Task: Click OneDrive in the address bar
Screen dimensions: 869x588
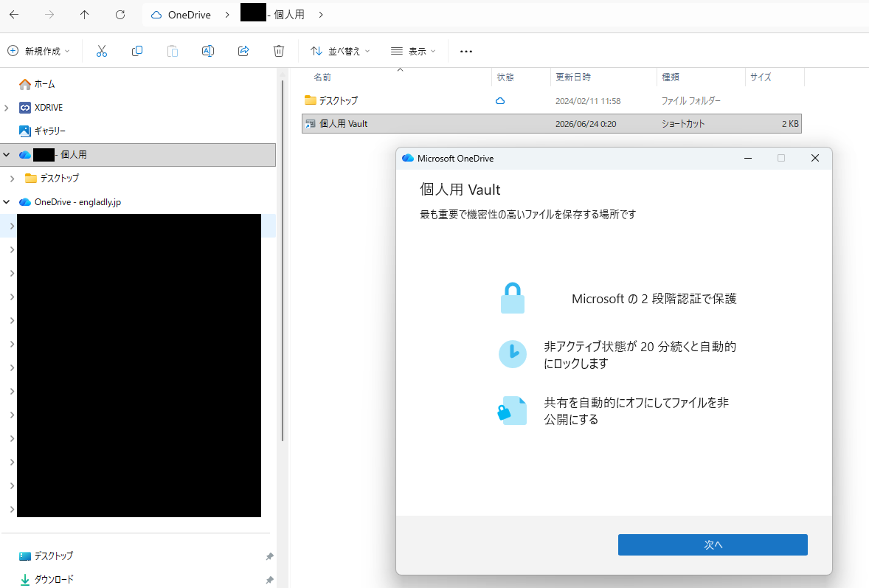Action: [189, 15]
